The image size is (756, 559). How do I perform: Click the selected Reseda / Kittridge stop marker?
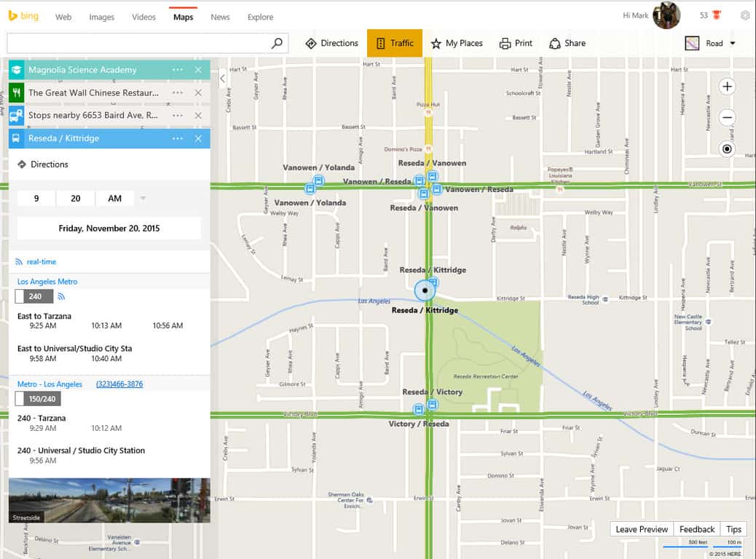[x=425, y=290]
